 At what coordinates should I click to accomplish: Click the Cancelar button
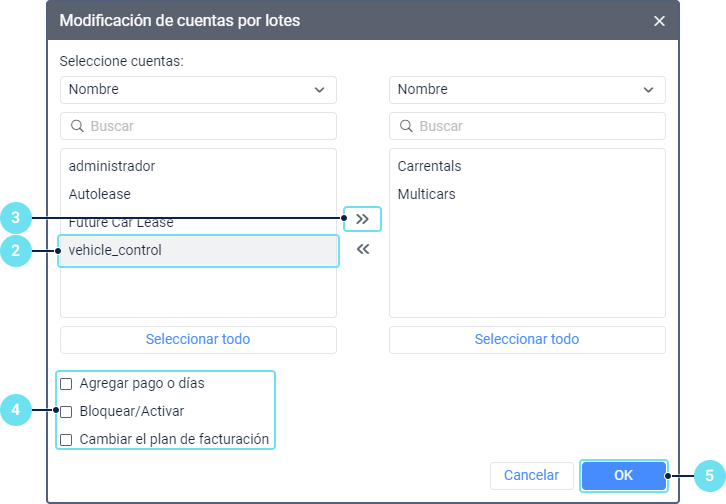[532, 475]
